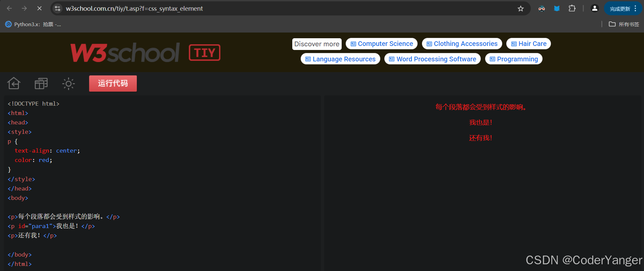Image resolution: width=644 pixels, height=271 pixels.
Task: Click the Hair Care ad link
Action: pos(528,44)
